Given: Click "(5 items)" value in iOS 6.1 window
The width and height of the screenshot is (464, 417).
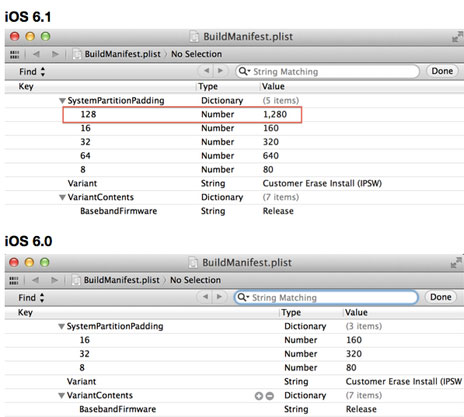Looking at the screenshot, I should [281, 101].
